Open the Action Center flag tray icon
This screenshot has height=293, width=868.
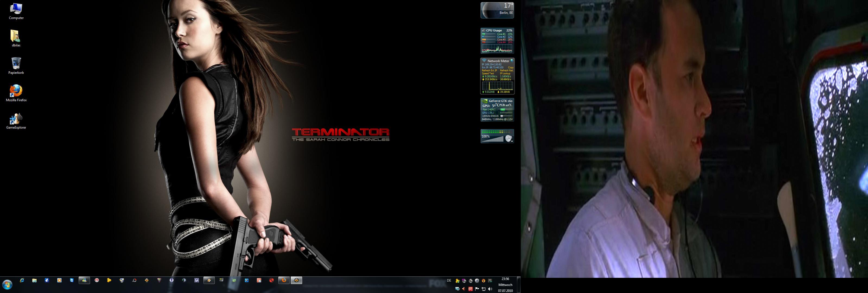(x=477, y=289)
